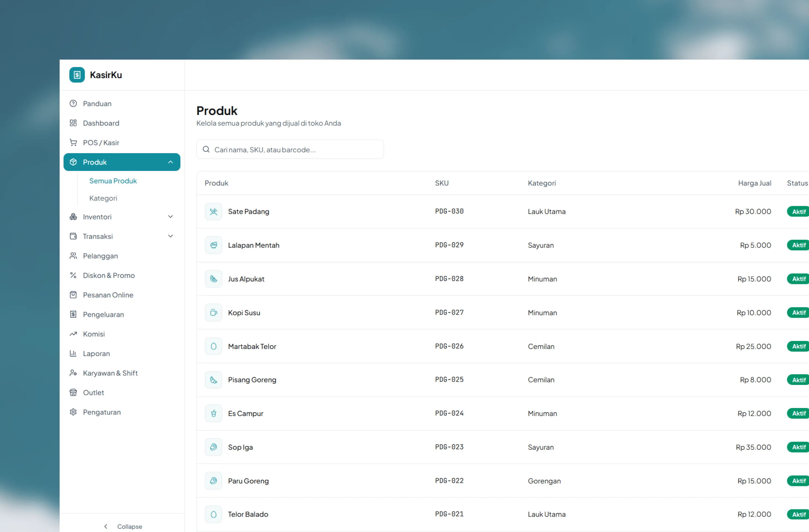The height and width of the screenshot is (532, 809).
Task: Click the Telor Balado egg icon
Action: point(213,514)
